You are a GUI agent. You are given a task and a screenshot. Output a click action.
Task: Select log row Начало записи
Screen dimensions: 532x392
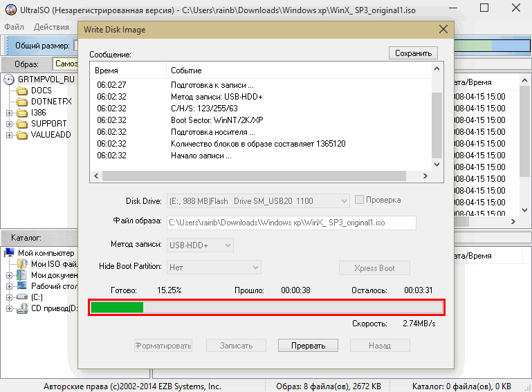261,156
